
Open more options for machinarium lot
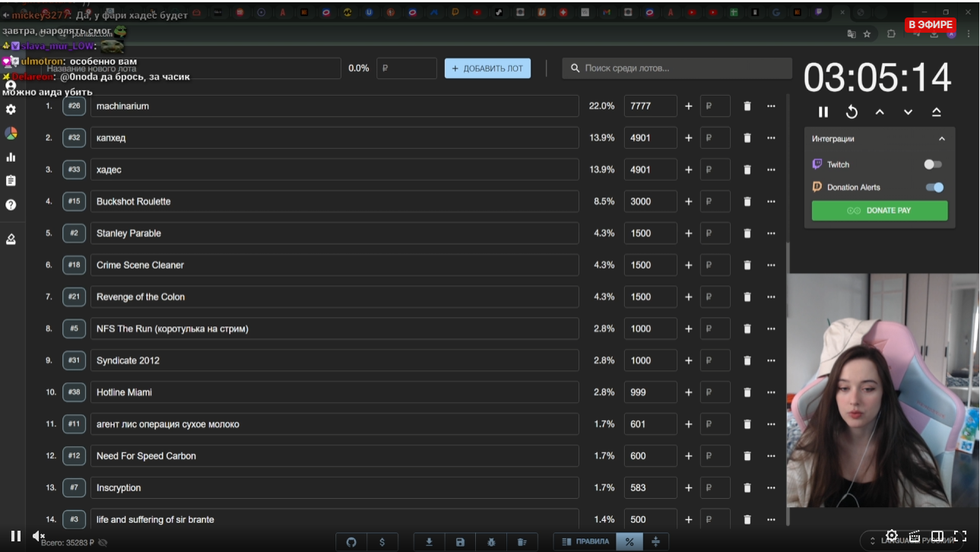771,106
